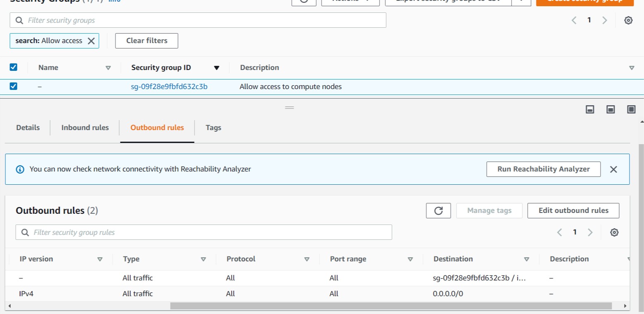Expand the Type column filter chevron
Screen dimensions: 644x314
coord(203,259)
